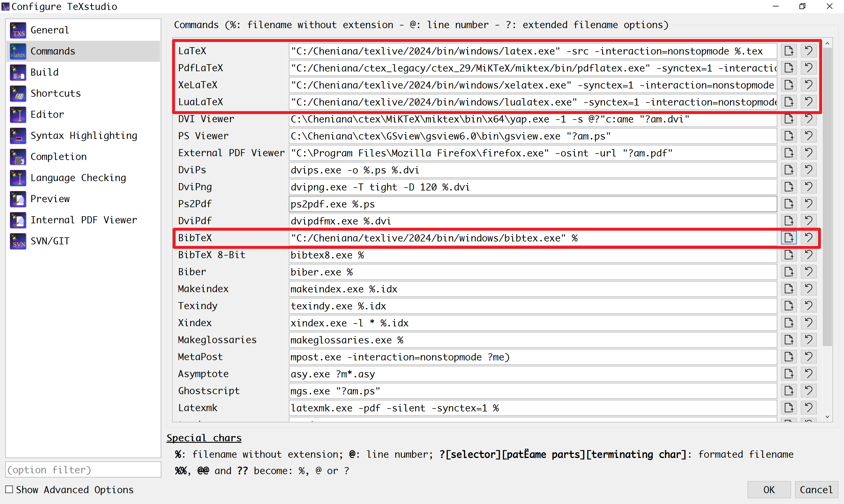Viewport: 844px width, 504px height.
Task: Reset the PdfLaTeX command to default
Action: click(809, 68)
